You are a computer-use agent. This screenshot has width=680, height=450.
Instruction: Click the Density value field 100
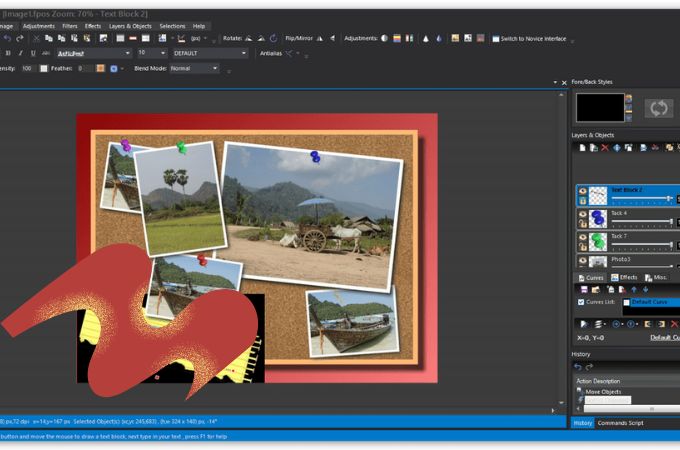(27, 68)
